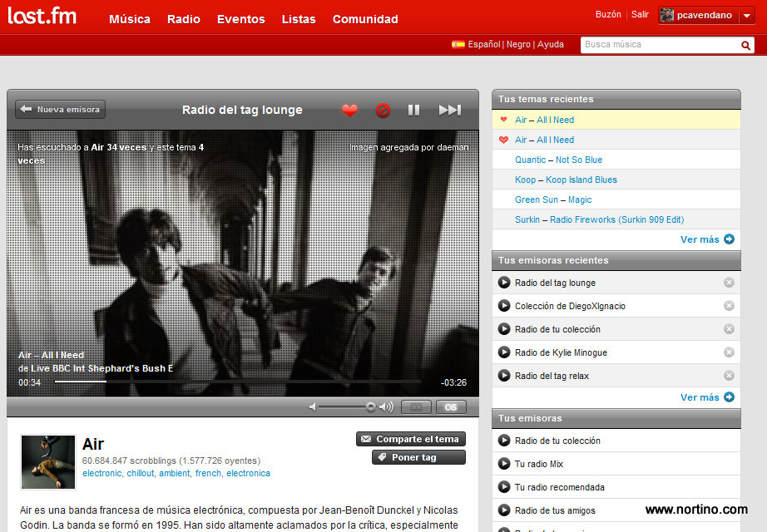Click the search magnifier icon

[x=746, y=45]
